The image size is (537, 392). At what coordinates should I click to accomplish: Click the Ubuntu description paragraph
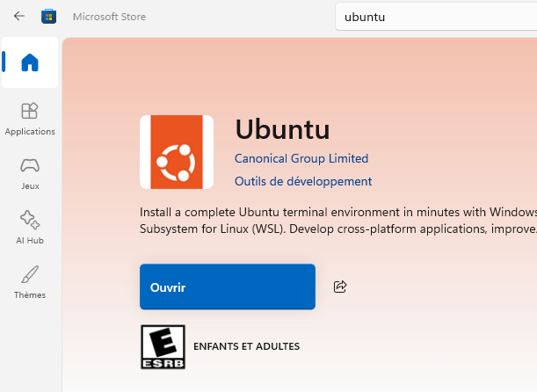pos(338,221)
